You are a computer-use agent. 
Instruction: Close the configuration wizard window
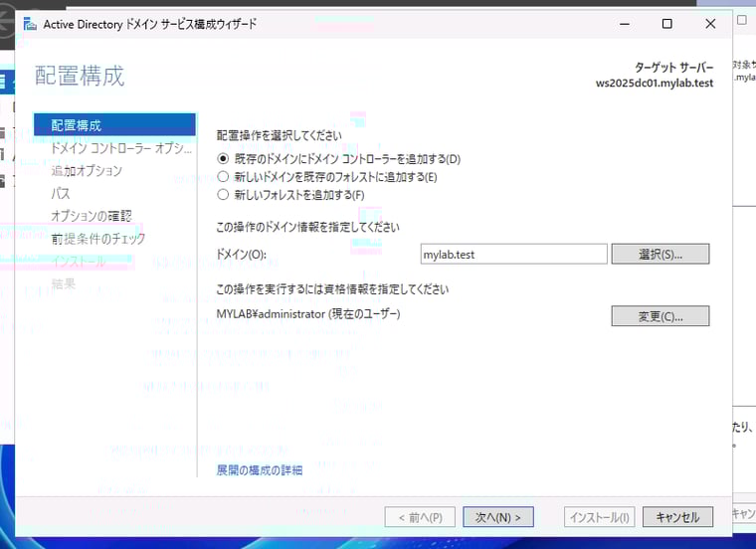point(710,24)
